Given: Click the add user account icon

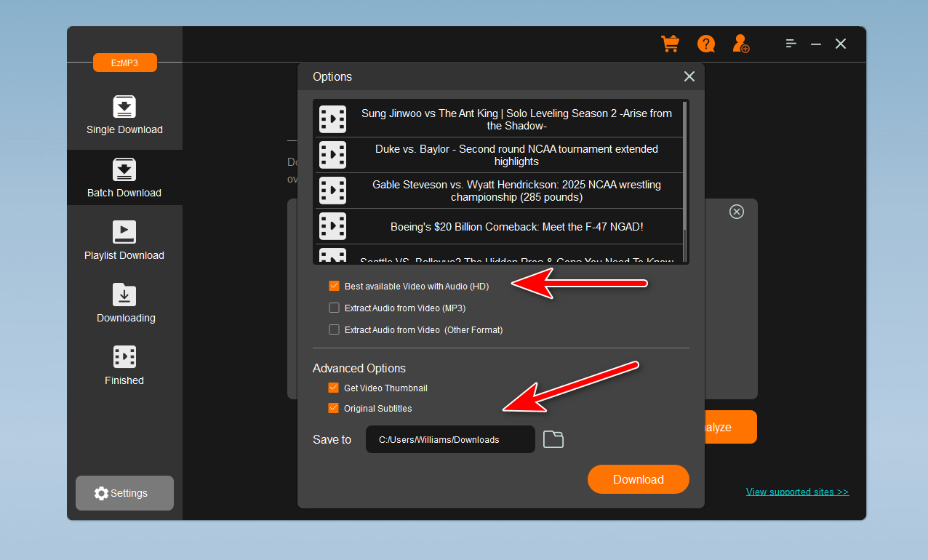Looking at the screenshot, I should pyautogui.click(x=741, y=44).
